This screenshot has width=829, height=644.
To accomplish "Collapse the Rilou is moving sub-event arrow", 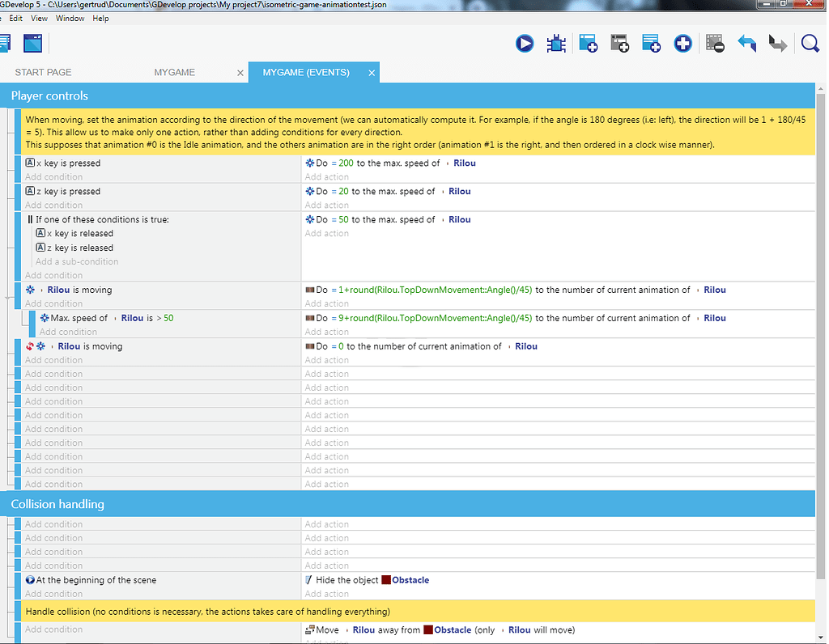I will click(9, 299).
